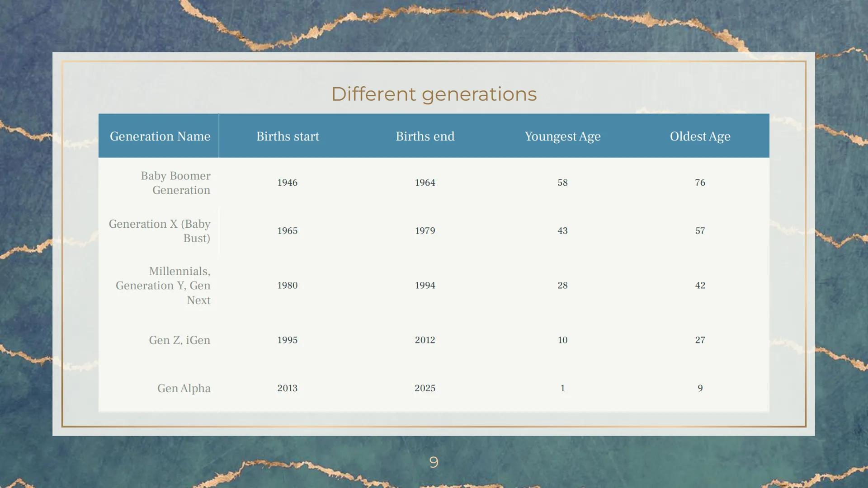Select the 'Oldest Age' header cell
The height and width of the screenshot is (488, 868).
click(x=700, y=136)
